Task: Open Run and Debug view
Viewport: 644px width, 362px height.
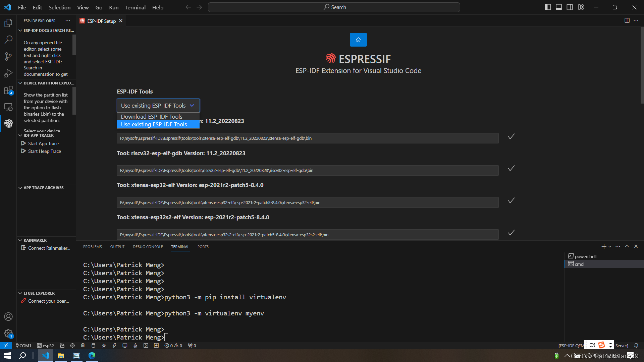Action: click(8, 73)
